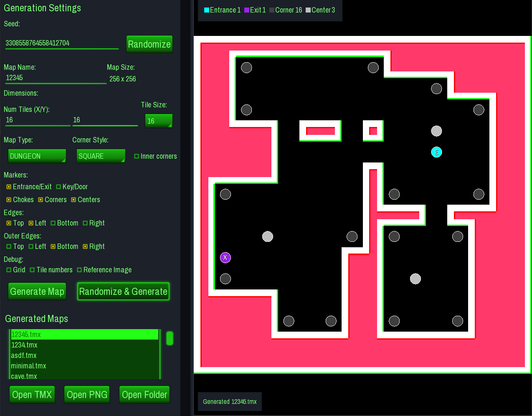
Task: Click the dark gray Corner legend swatch
Action: pos(272,10)
